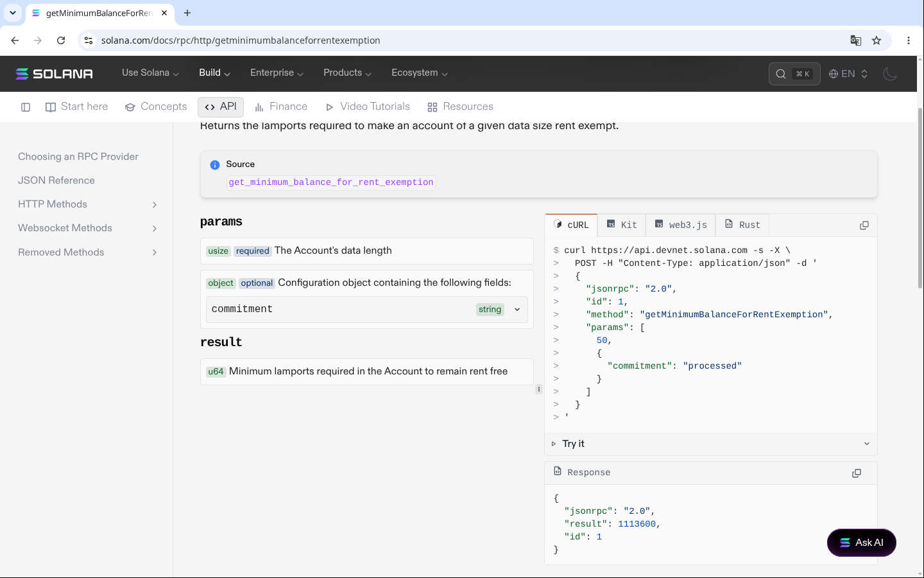Switch to the Kit code tab
Screen dimensions: 924x578
[622, 225]
